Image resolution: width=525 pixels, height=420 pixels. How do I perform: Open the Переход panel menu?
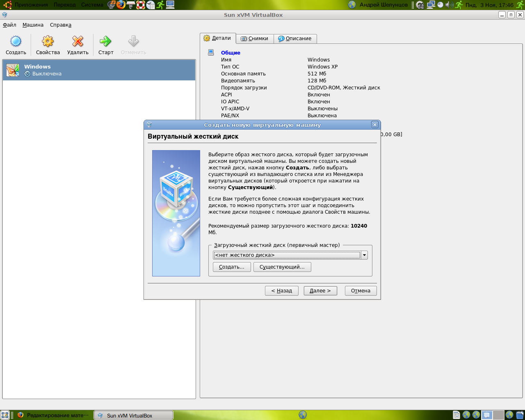pyautogui.click(x=64, y=5)
